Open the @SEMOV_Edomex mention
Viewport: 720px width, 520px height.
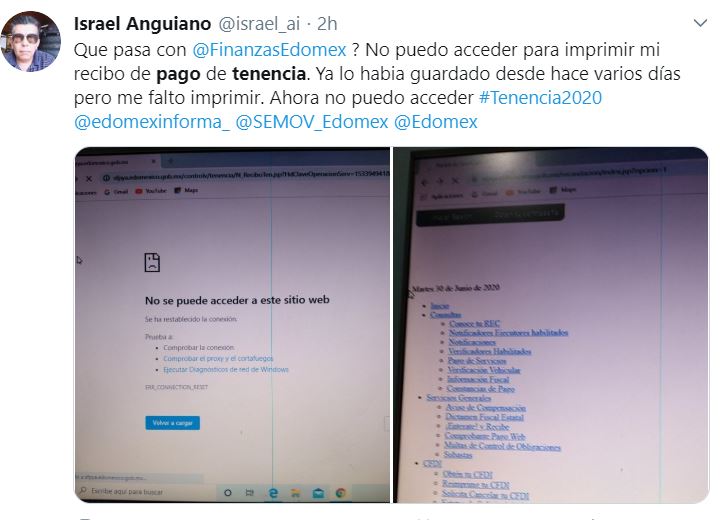[x=312, y=122]
